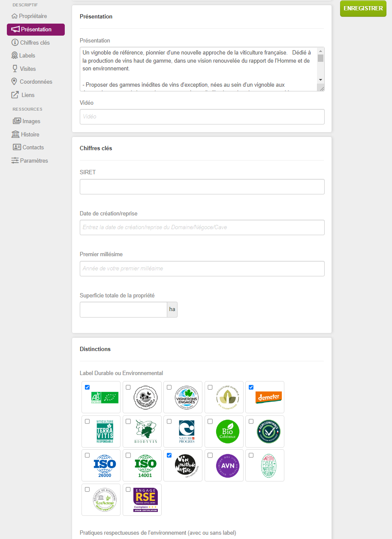The image size is (392, 539).
Task: Click 'Pratiques respectueuses de l'environnement' label
Action: [158, 533]
